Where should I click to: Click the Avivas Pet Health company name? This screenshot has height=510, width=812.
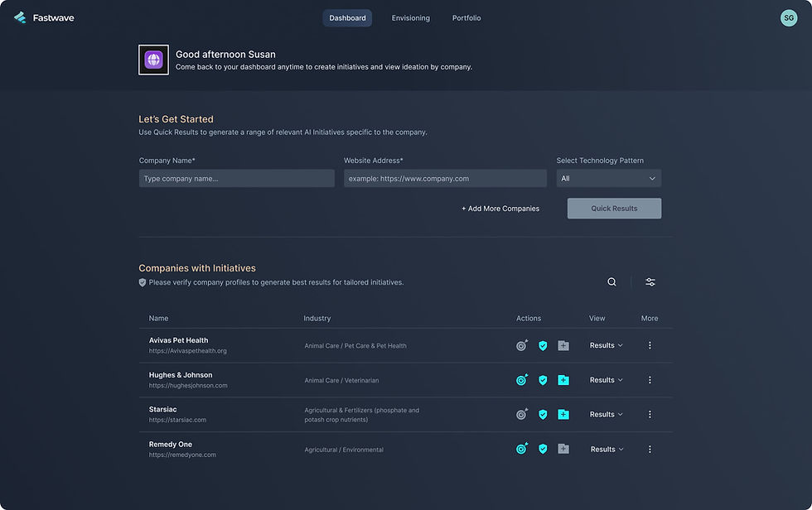click(179, 340)
